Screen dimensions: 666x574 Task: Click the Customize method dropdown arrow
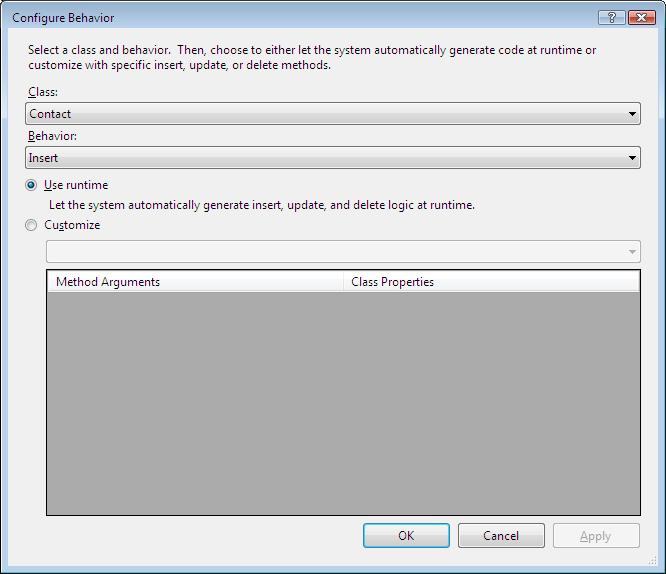632,252
